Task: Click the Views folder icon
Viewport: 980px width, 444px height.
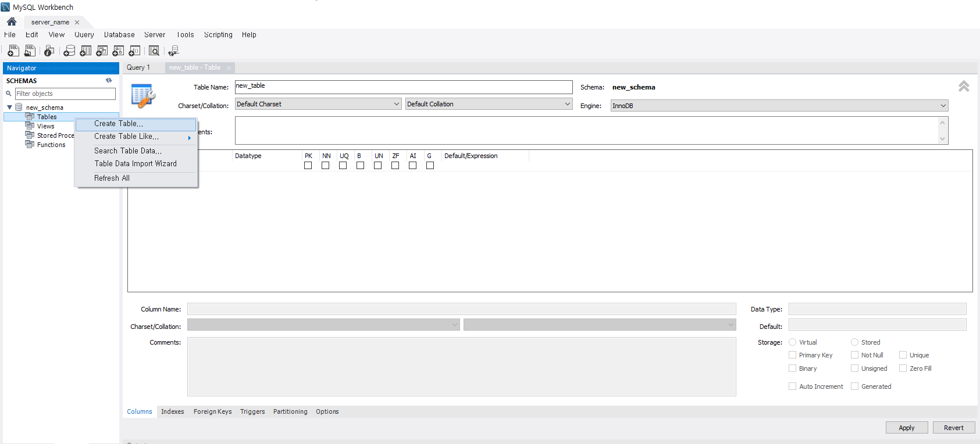Action: coord(30,126)
